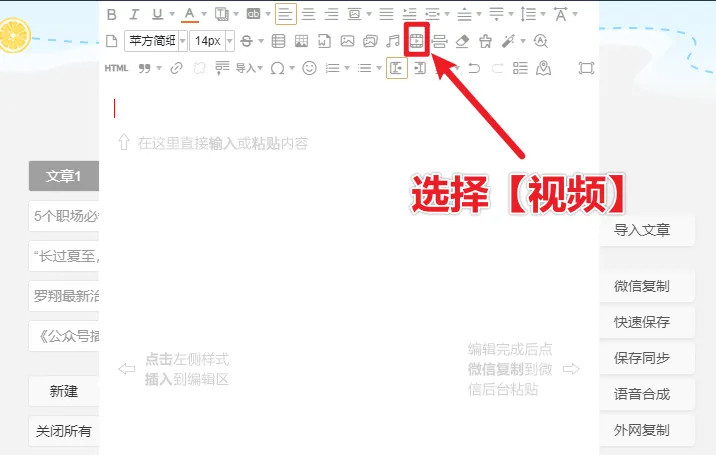Viewport: 716px width, 455px height.
Task: Click the format brush icon
Action: point(485,41)
